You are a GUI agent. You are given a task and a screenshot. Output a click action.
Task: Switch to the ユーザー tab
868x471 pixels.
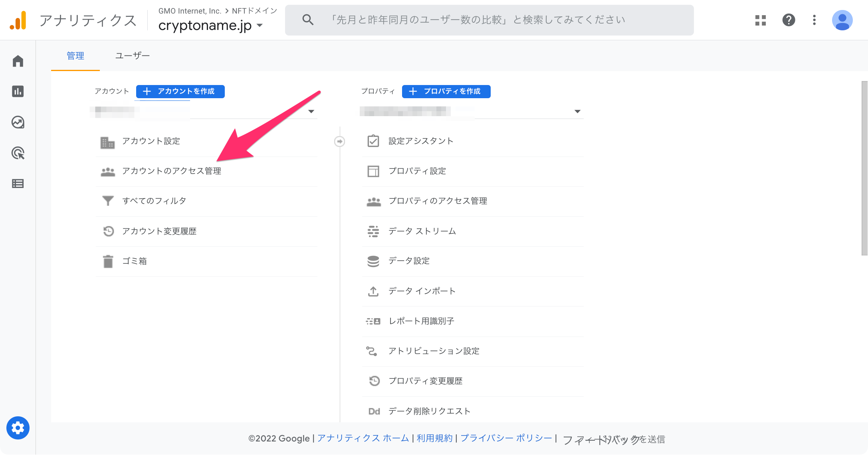(132, 55)
